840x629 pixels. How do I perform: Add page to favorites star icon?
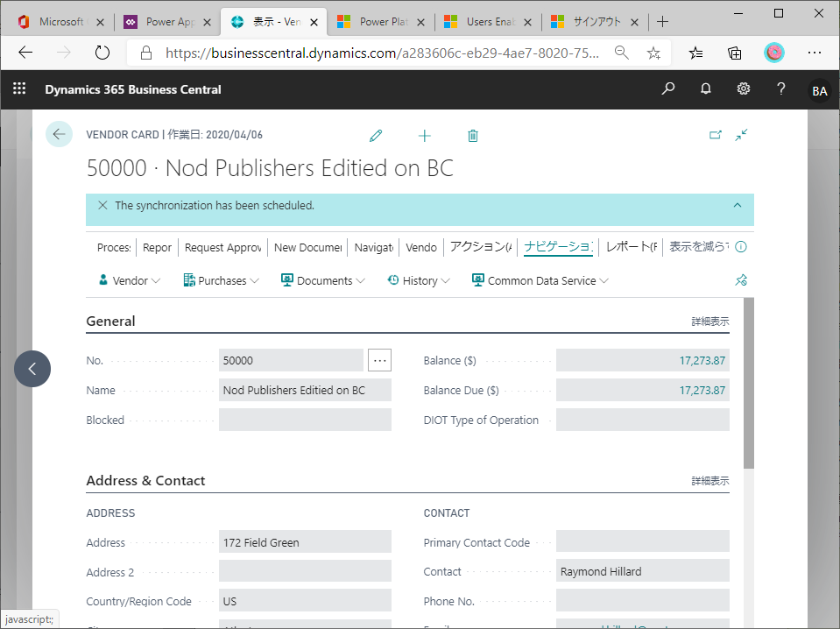(x=653, y=53)
